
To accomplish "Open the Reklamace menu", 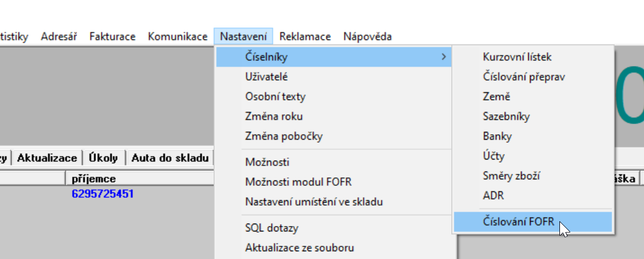I will pyautogui.click(x=305, y=37).
